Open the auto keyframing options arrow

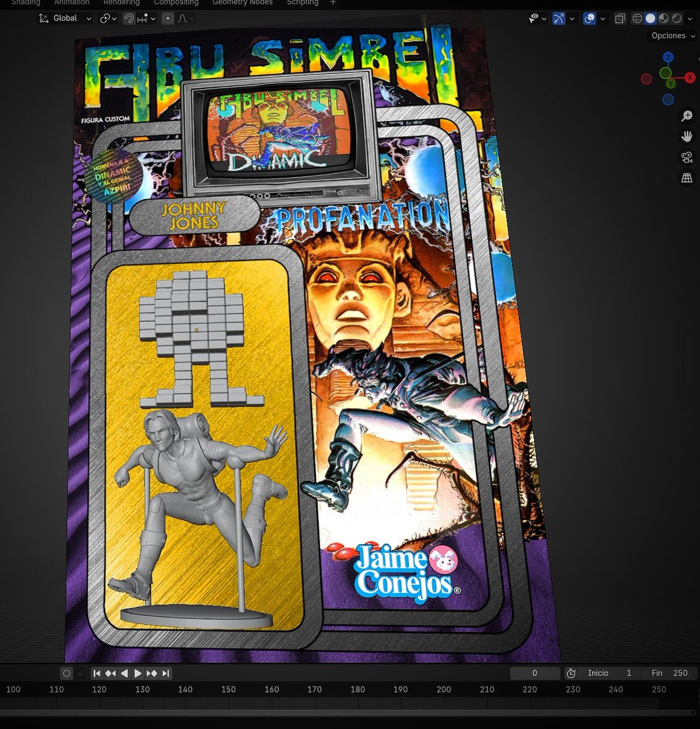(80, 673)
